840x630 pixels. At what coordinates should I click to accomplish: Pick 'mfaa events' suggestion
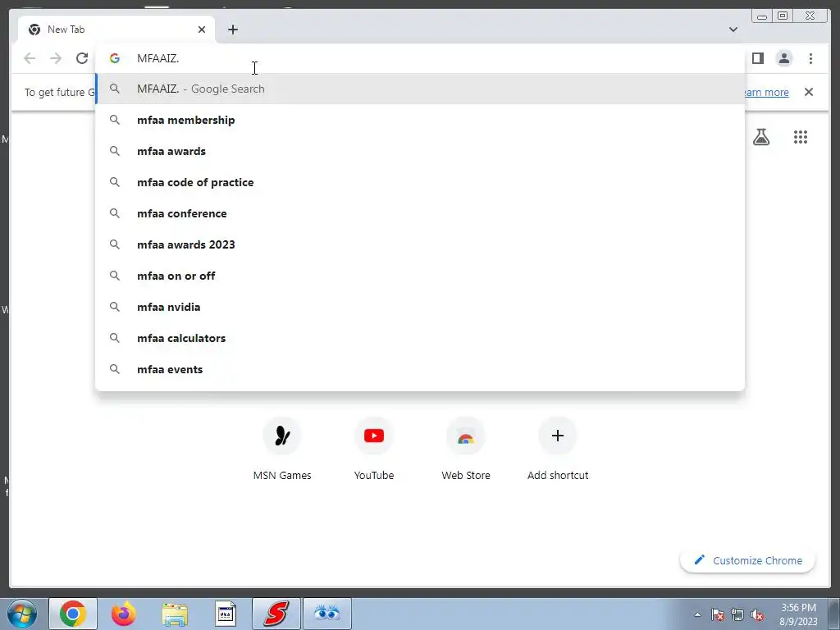(420, 369)
